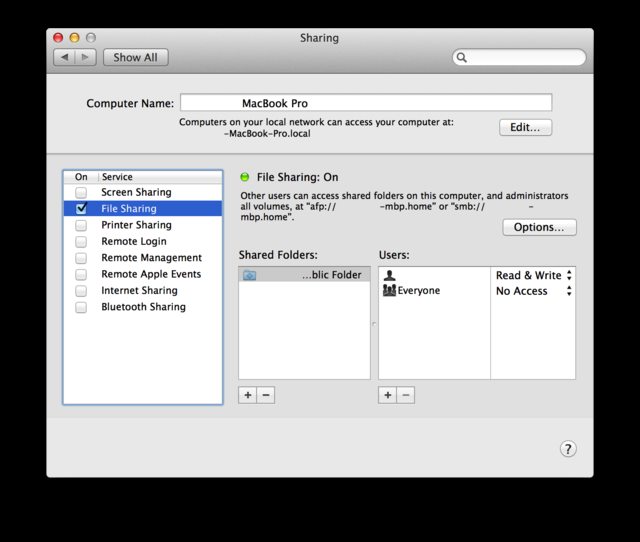Select Printer Sharing in service list
640x542 pixels.
tap(143, 225)
